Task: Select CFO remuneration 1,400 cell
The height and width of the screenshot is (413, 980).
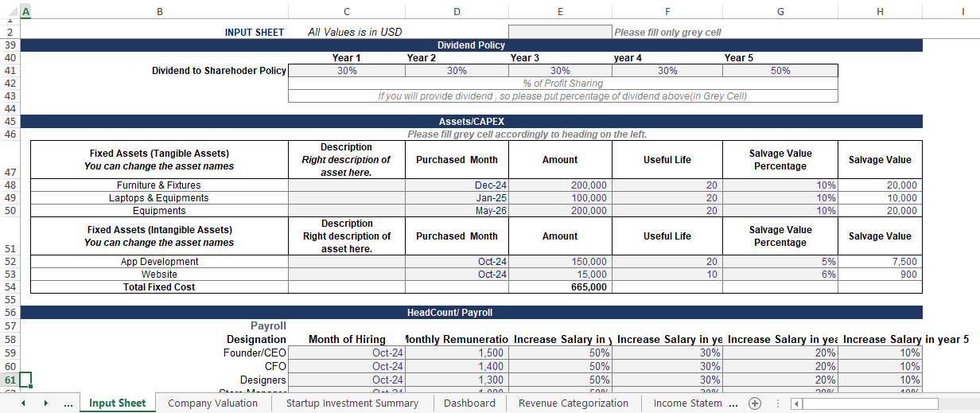Action: click(457, 367)
